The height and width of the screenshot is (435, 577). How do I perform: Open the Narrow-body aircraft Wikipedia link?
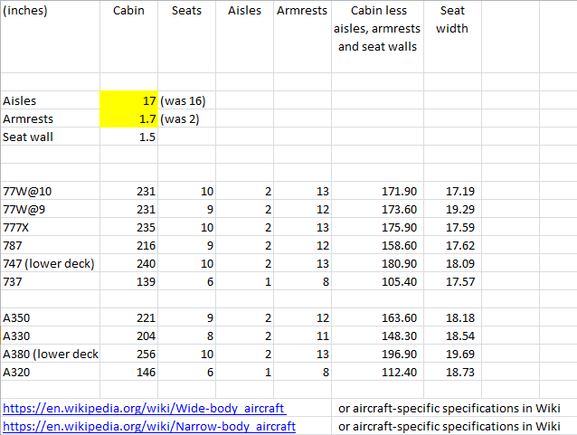[149, 426]
